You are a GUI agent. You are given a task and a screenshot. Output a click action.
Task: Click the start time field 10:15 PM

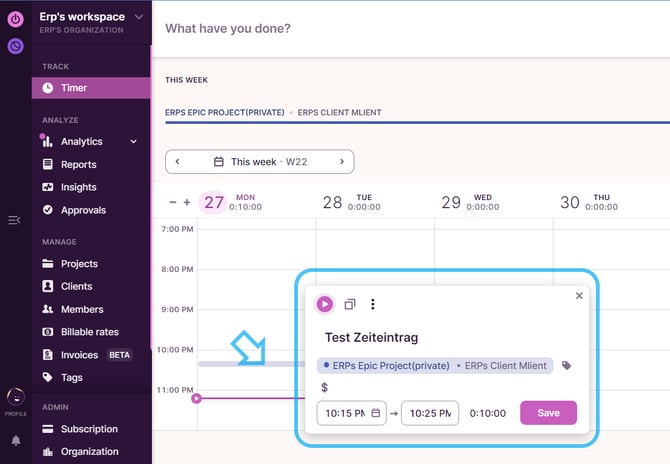[x=345, y=413]
